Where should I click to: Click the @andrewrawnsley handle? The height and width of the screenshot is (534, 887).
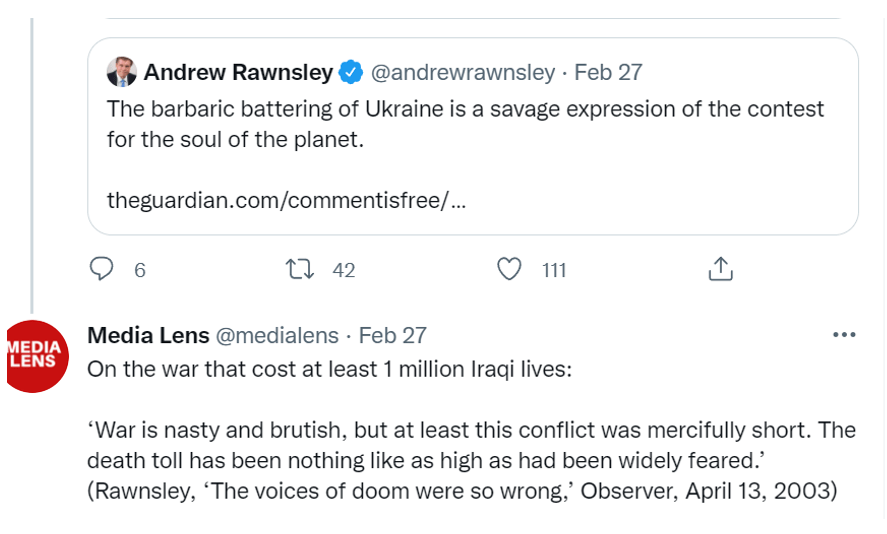462,72
